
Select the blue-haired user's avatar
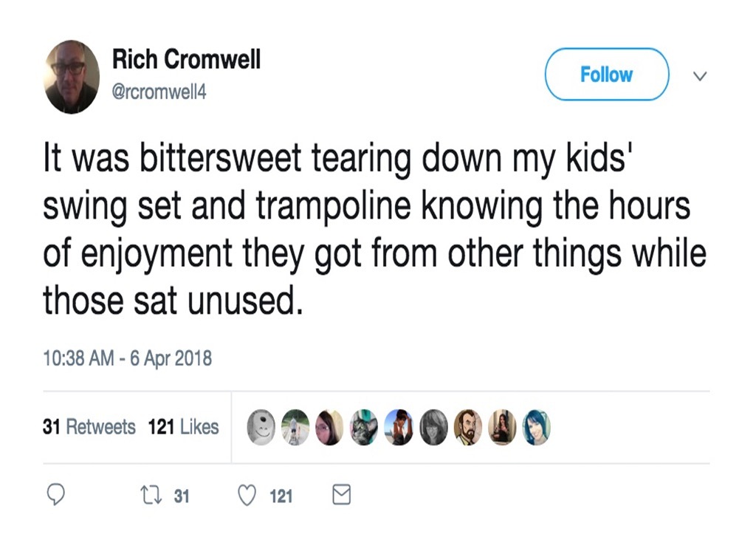point(537,427)
